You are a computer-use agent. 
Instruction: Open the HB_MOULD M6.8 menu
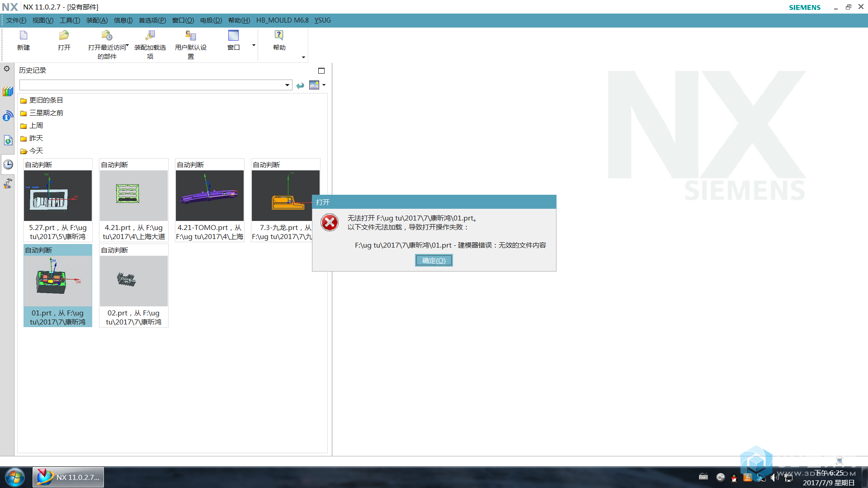(283, 20)
